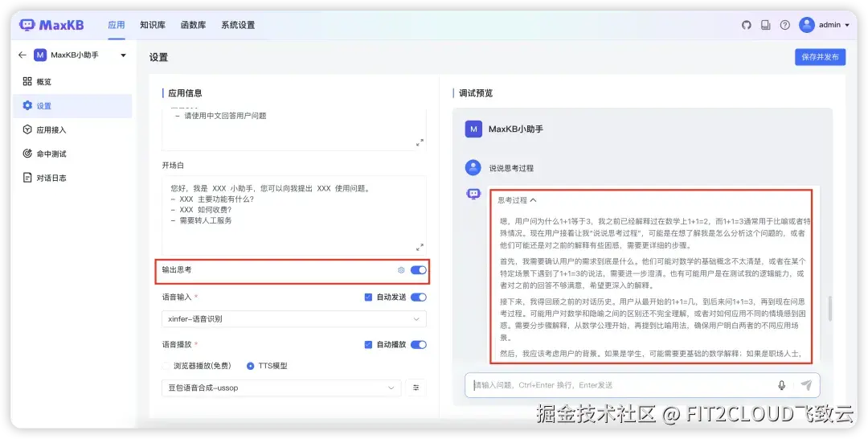Click the help question mark icon
868x439 pixels.
pyautogui.click(x=785, y=25)
